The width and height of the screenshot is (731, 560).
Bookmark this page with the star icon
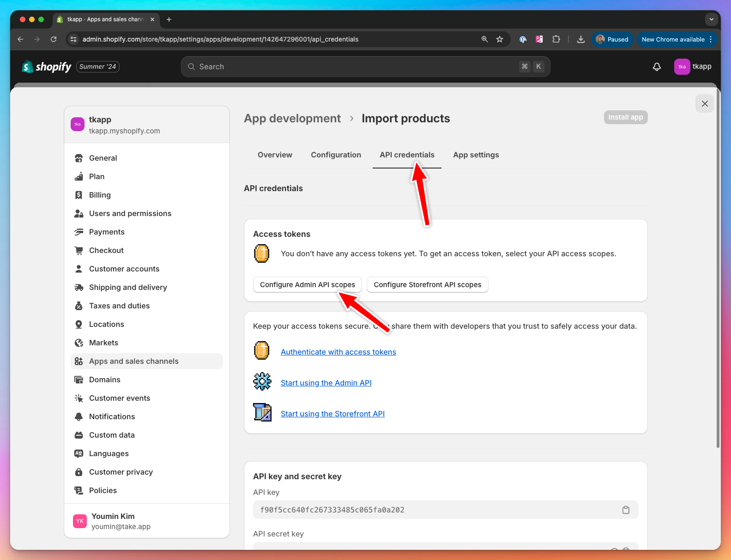[x=500, y=39]
